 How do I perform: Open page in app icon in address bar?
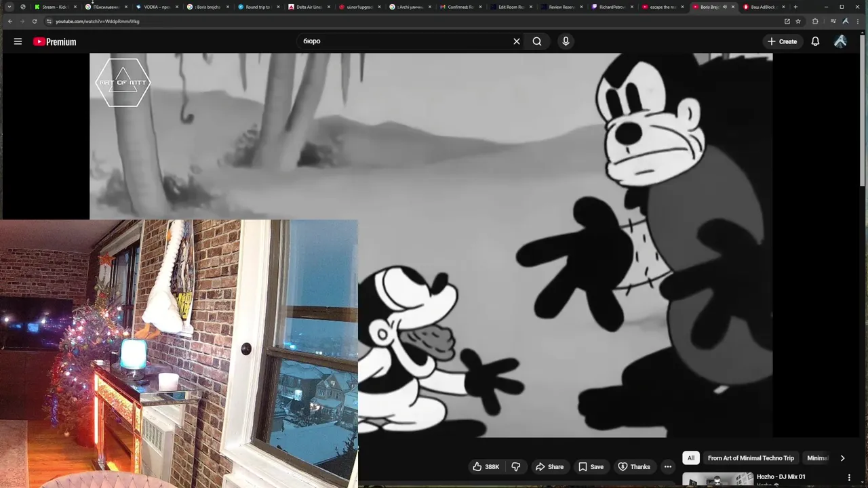(x=787, y=21)
